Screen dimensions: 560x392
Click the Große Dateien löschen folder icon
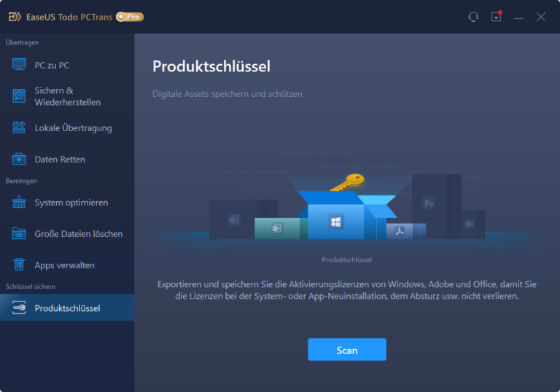(19, 233)
